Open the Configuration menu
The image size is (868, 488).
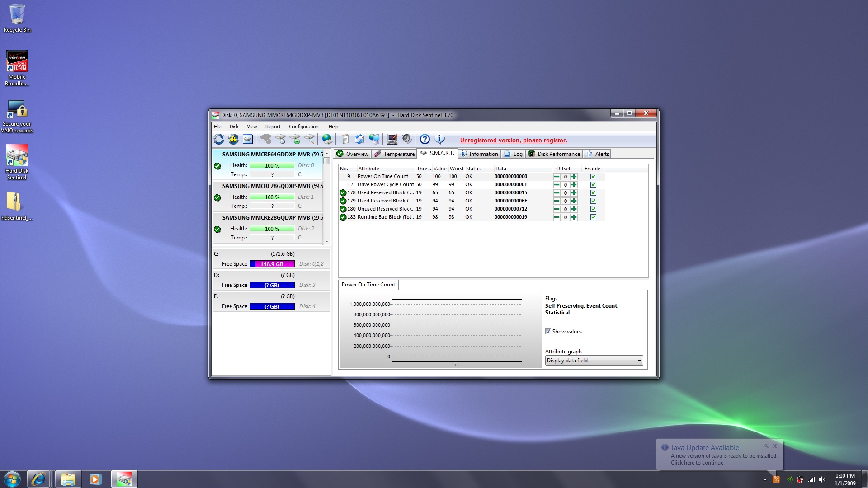(303, 127)
